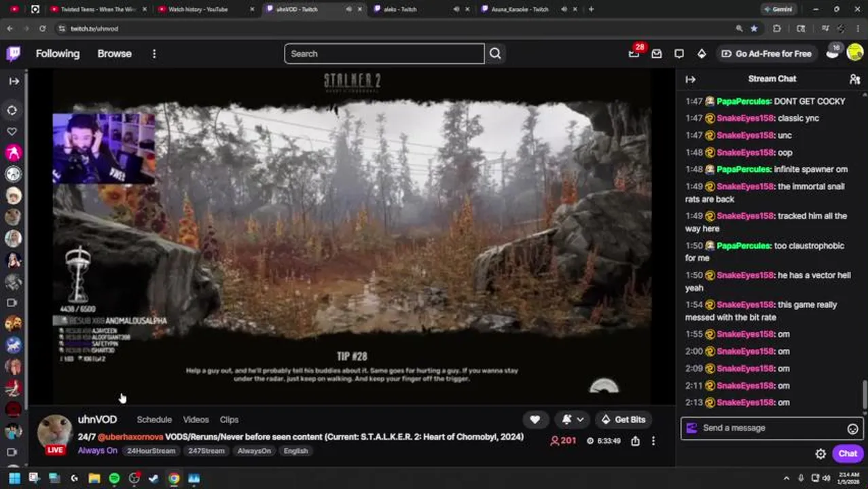868x489 pixels.
Task: Open the Clips tab
Action: 229,420
